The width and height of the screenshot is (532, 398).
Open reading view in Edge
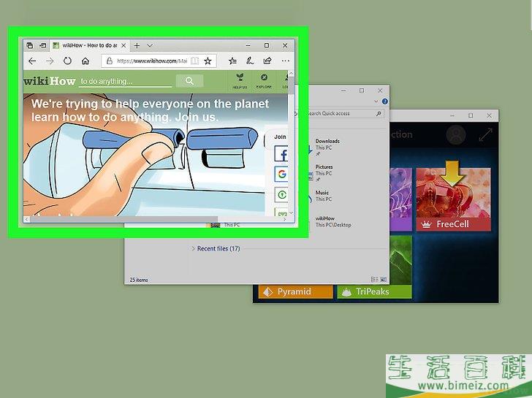coord(194,61)
